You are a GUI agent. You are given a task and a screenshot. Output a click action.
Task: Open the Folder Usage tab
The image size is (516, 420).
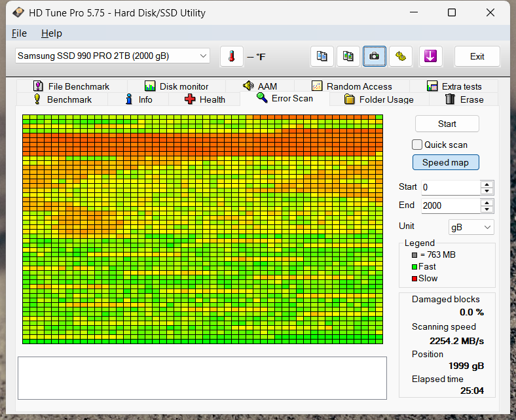[x=378, y=99]
